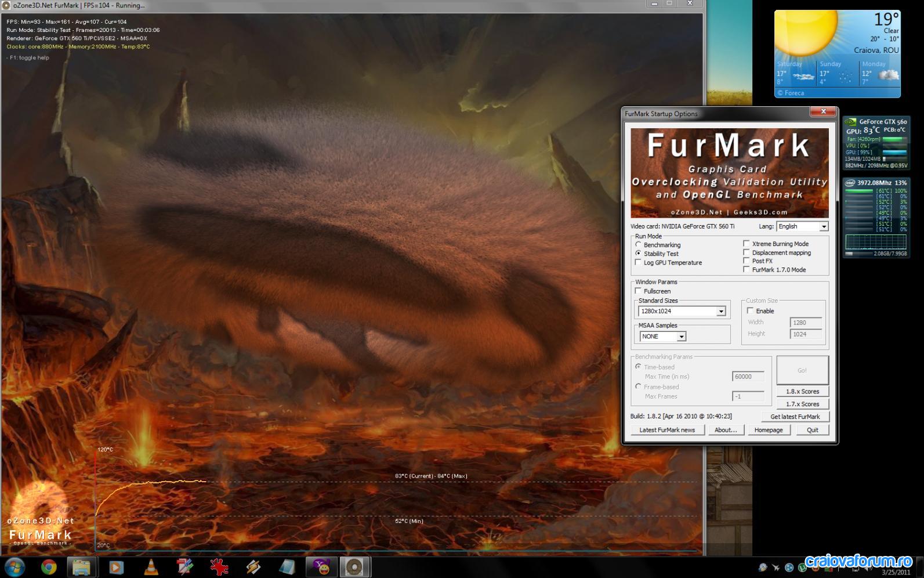Open the pen and tools taskbar icon
The image size is (924, 578).
tap(184, 567)
